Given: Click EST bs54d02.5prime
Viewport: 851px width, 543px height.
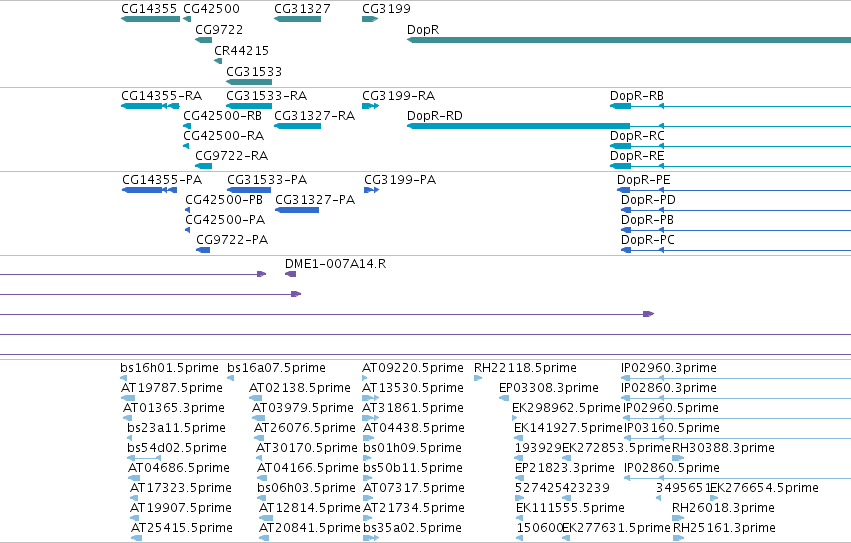Looking at the screenshot, I should [x=144, y=458].
